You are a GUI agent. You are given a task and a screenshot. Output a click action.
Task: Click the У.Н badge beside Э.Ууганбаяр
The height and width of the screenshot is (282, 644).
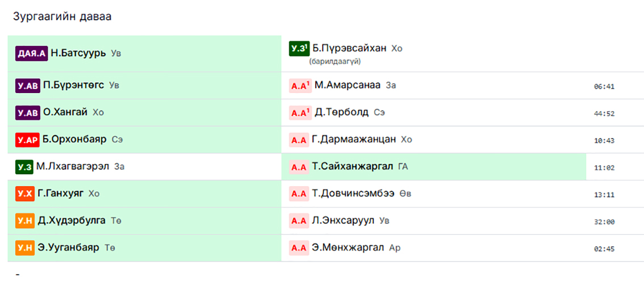(25, 248)
